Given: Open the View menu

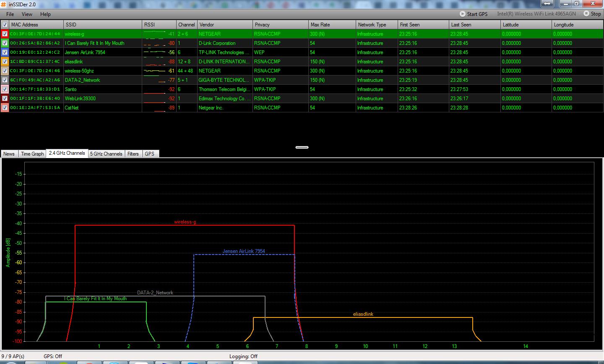Looking at the screenshot, I should [27, 14].
